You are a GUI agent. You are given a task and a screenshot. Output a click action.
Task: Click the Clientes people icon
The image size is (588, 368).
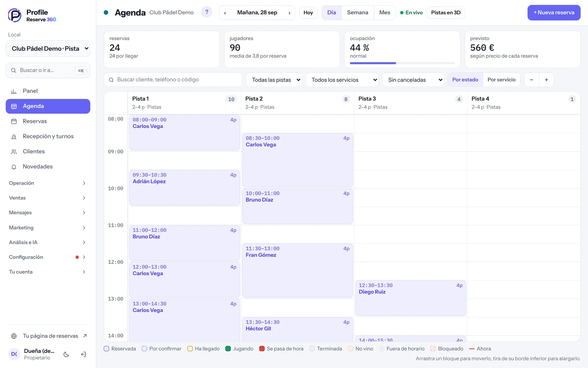click(x=14, y=152)
